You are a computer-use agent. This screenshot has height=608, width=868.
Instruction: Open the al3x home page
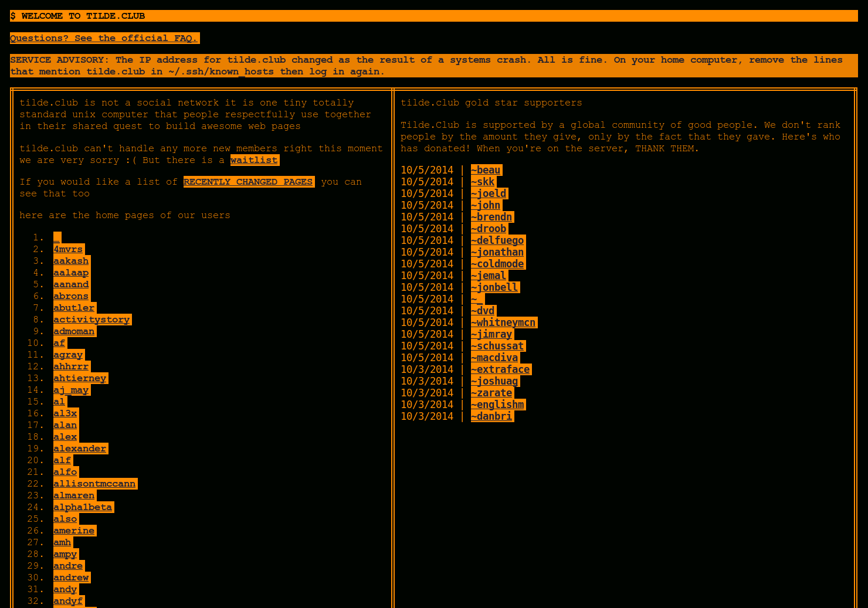click(65, 413)
